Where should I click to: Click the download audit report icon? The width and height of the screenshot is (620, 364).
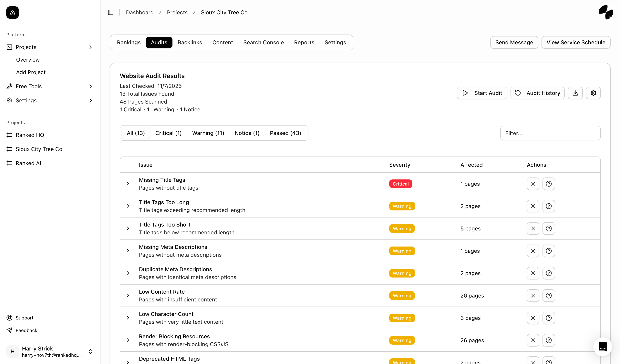click(575, 93)
